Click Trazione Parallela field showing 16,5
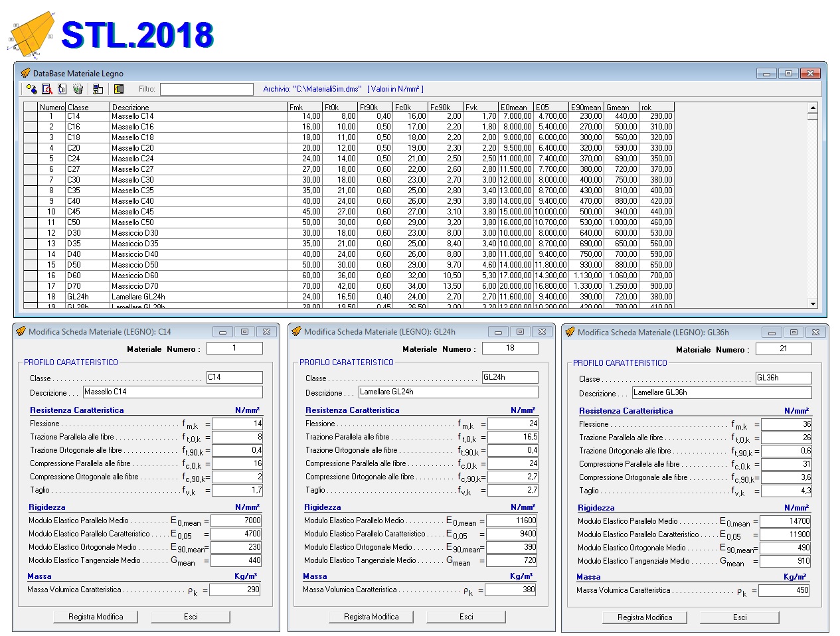 tap(513, 437)
